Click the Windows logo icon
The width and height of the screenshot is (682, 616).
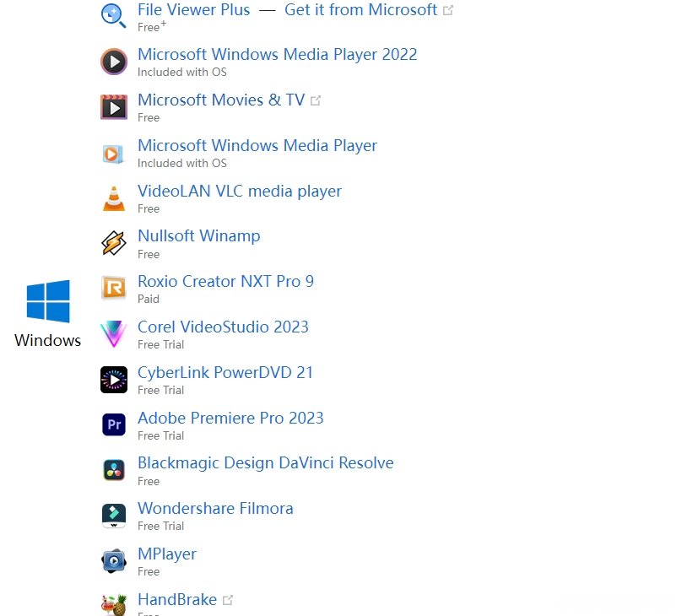click(48, 301)
